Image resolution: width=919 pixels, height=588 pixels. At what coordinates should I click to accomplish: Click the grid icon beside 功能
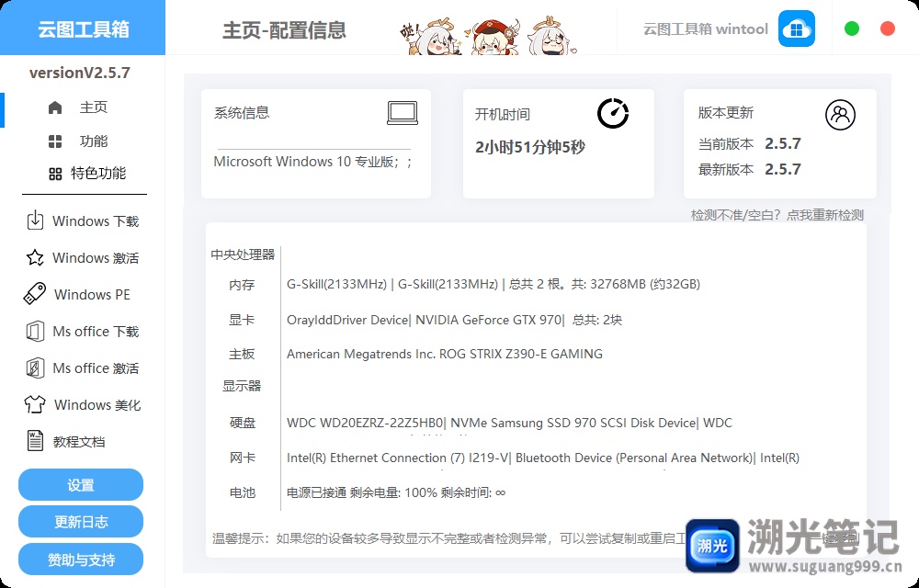55,141
